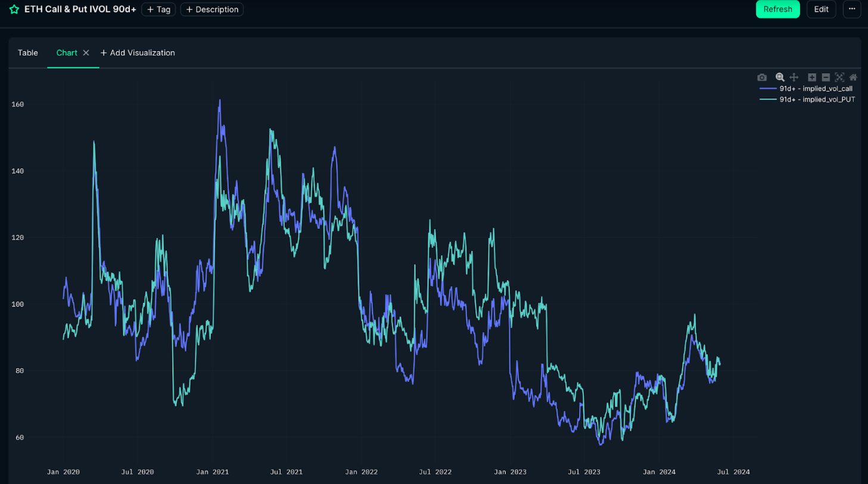
Task: Click the Jan 2022 x-axis label
Action: (x=361, y=471)
